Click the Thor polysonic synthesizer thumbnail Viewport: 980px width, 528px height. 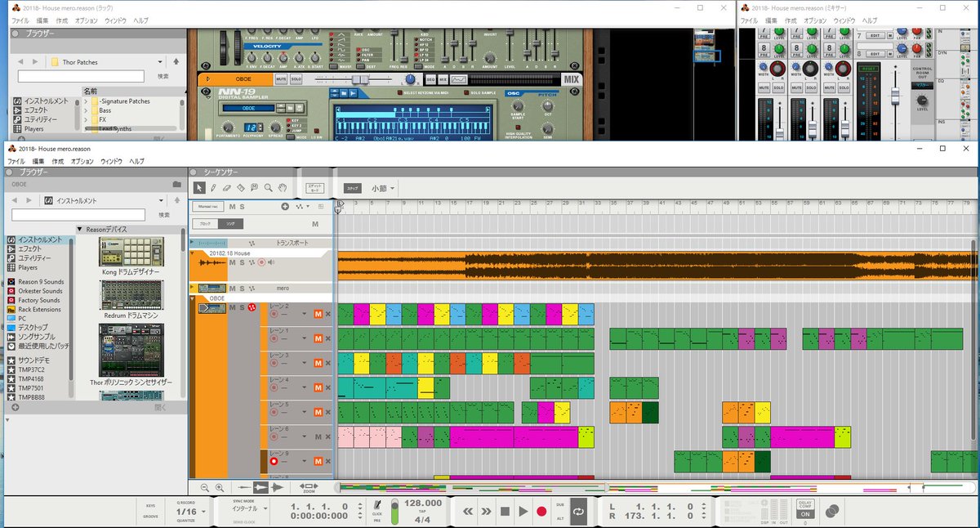click(131, 350)
